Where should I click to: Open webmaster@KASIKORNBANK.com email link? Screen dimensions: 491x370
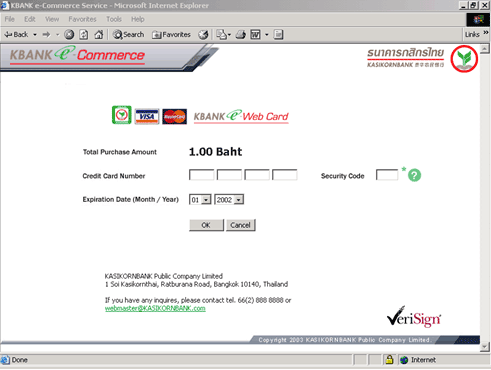coord(155,308)
